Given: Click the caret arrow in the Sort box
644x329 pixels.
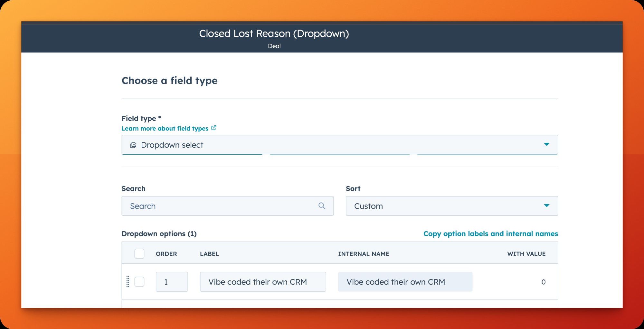Looking at the screenshot, I should click(546, 206).
